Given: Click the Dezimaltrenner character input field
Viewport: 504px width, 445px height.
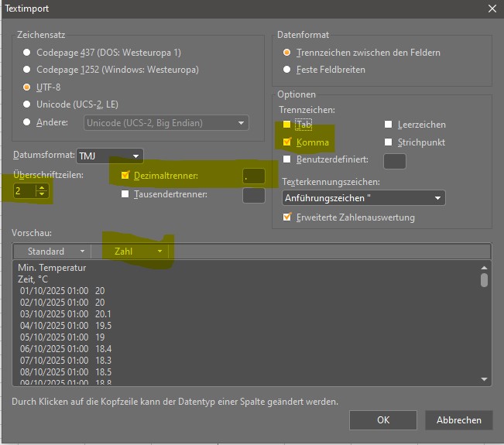Looking at the screenshot, I should point(254,176).
